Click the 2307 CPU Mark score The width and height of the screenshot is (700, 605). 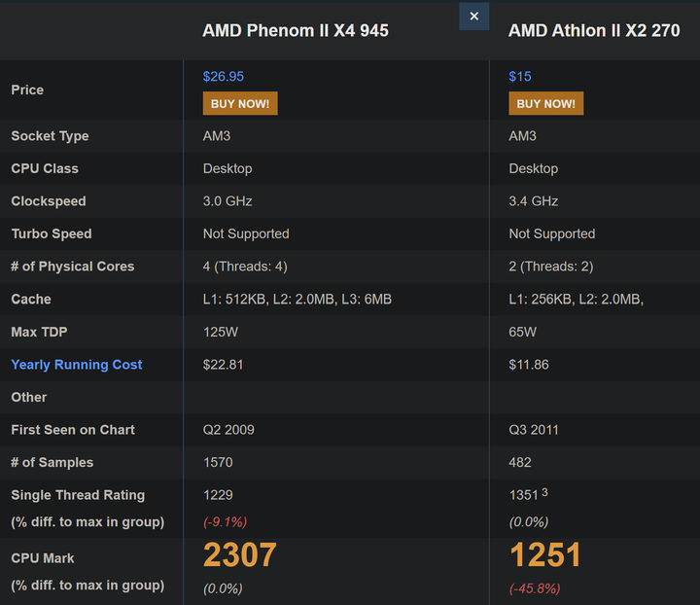click(240, 555)
